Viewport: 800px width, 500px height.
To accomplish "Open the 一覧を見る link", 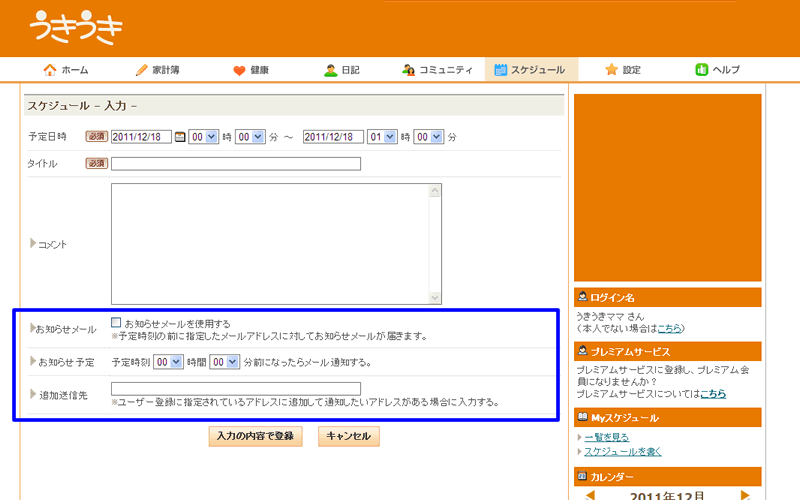I will 606,437.
